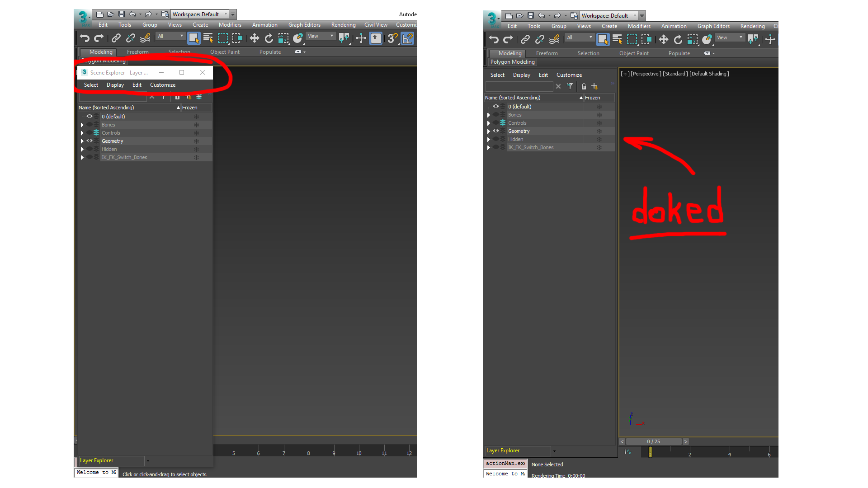This screenshot has height=488, width=868.
Task: Click the Polygon Modeling tab
Action: (x=510, y=62)
